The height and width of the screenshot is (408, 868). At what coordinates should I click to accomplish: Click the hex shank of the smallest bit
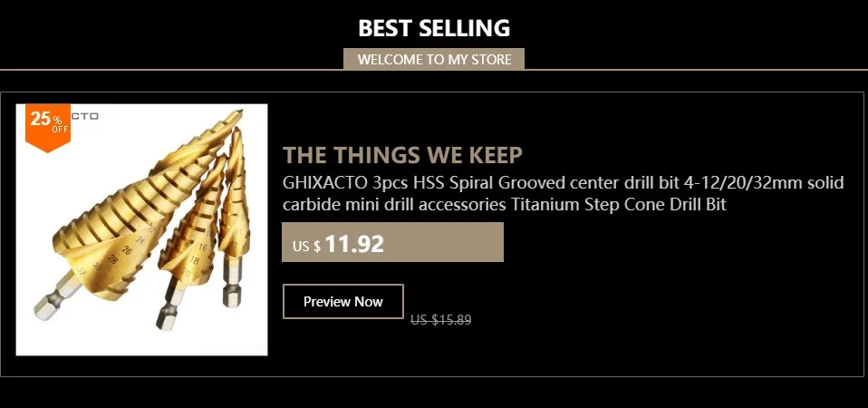[x=232, y=282]
